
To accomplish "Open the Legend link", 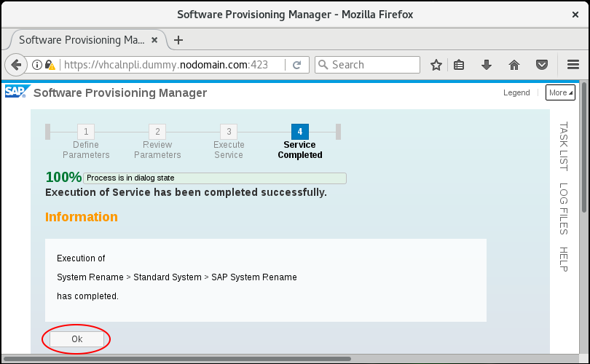I will tap(516, 92).
